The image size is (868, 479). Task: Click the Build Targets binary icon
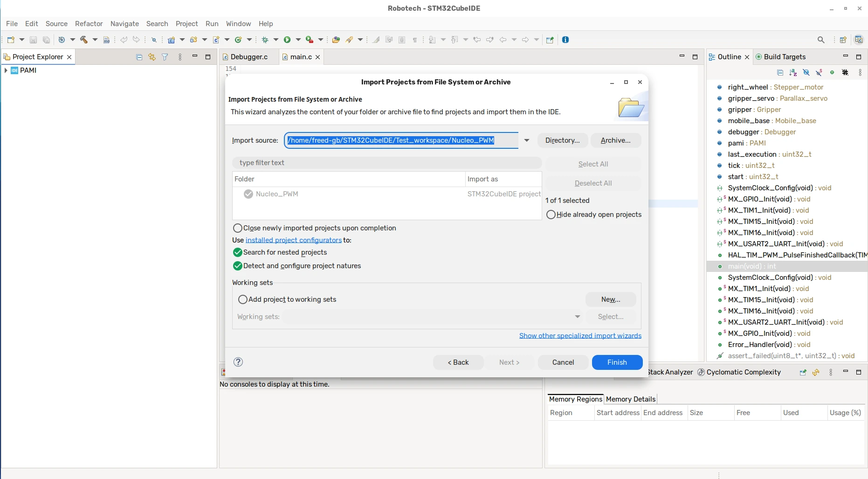pyautogui.click(x=106, y=40)
